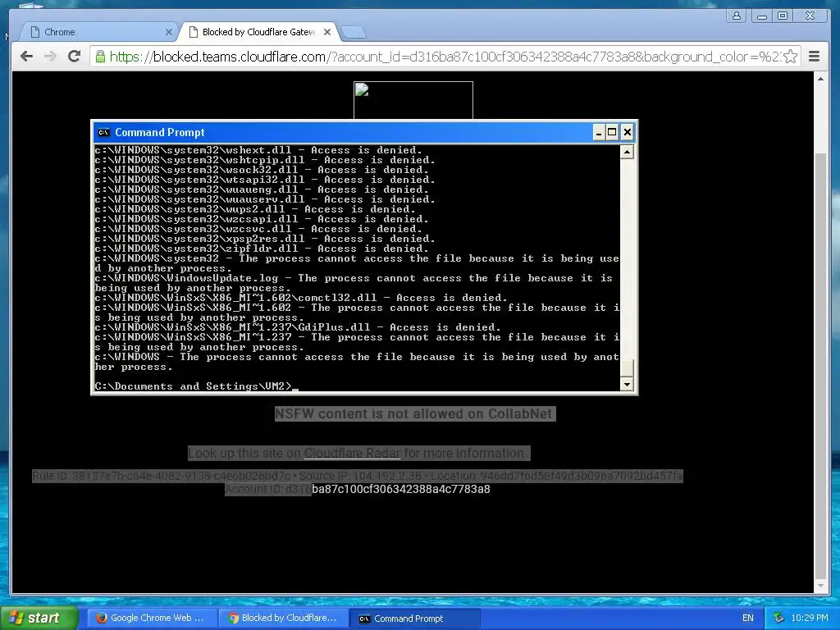Reload the blocked page
This screenshot has height=630, width=840.
[x=75, y=57]
